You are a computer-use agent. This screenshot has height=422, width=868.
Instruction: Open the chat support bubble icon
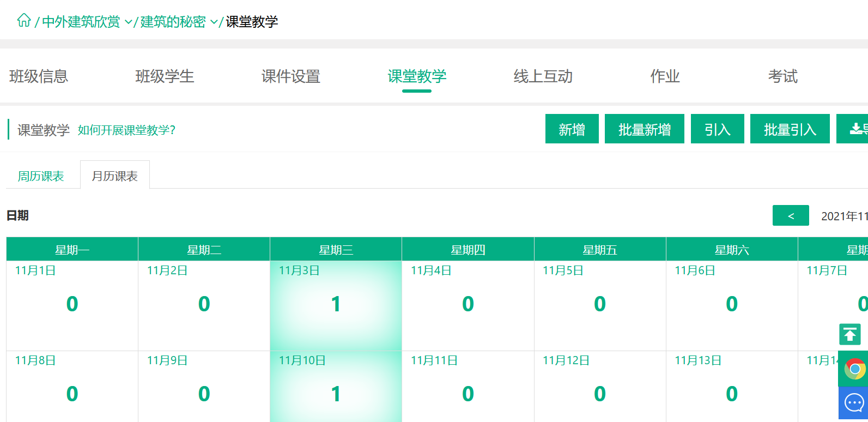click(x=853, y=403)
